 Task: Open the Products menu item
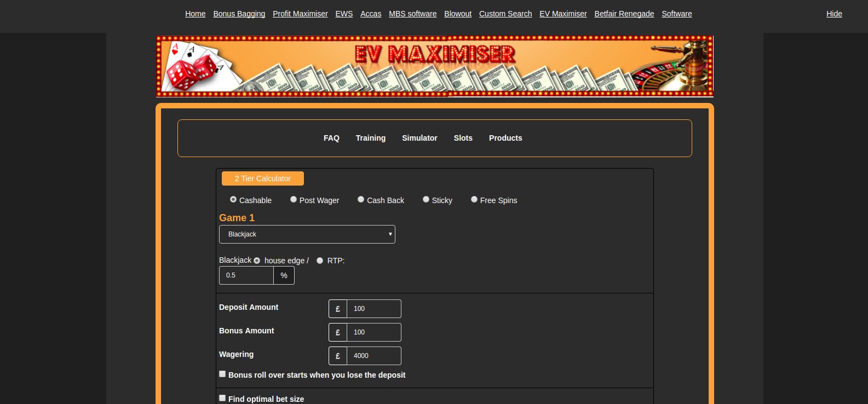(x=505, y=138)
